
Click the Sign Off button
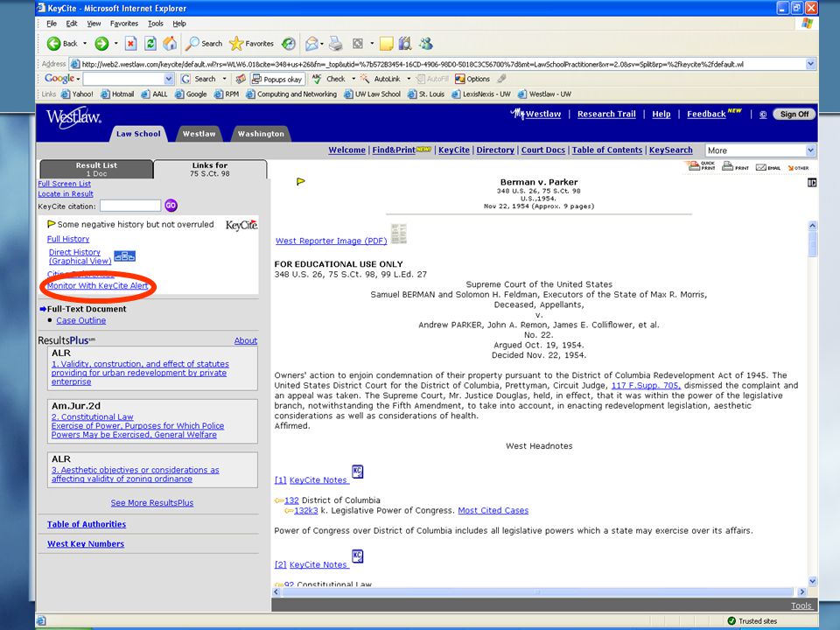(794, 114)
